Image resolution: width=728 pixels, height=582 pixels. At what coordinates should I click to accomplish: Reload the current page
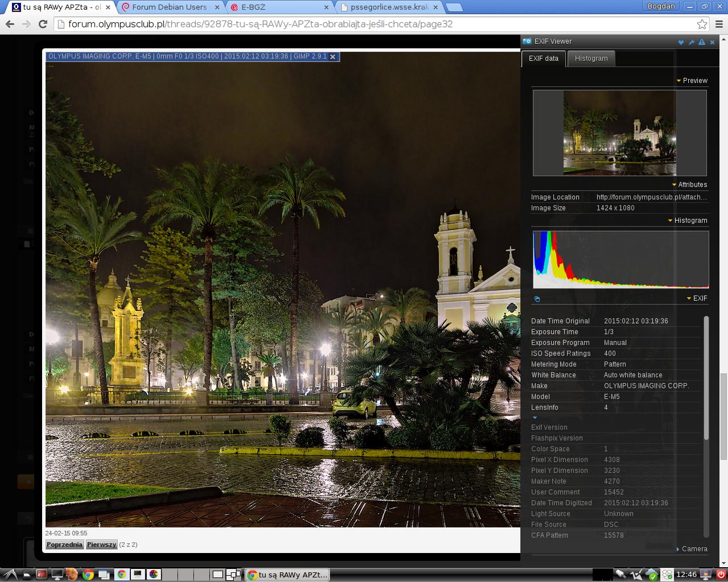(x=42, y=24)
